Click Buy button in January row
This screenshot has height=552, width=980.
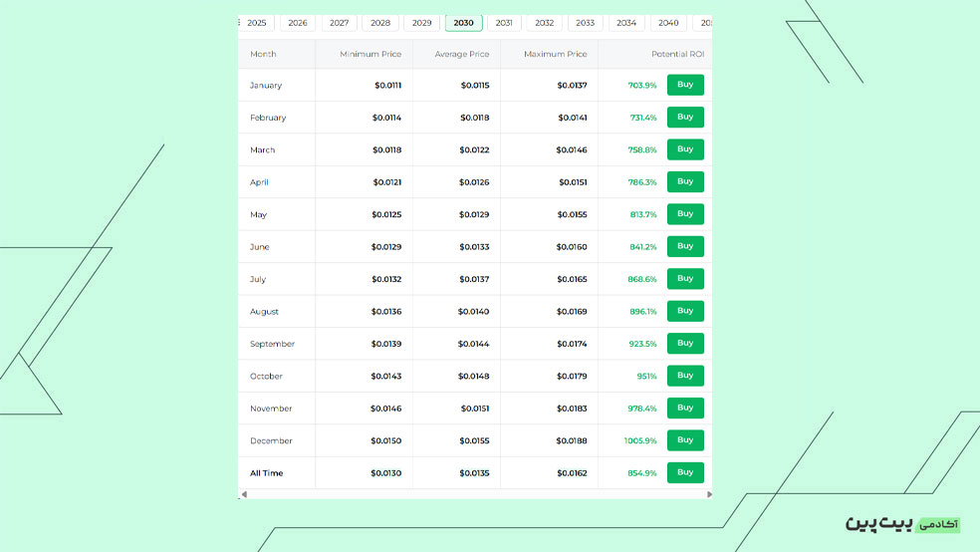[685, 85]
